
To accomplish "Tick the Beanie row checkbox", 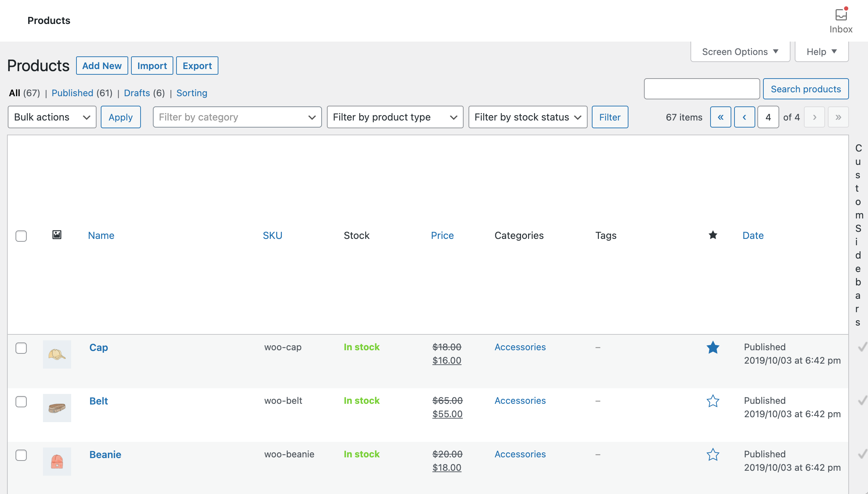I will tap(21, 455).
